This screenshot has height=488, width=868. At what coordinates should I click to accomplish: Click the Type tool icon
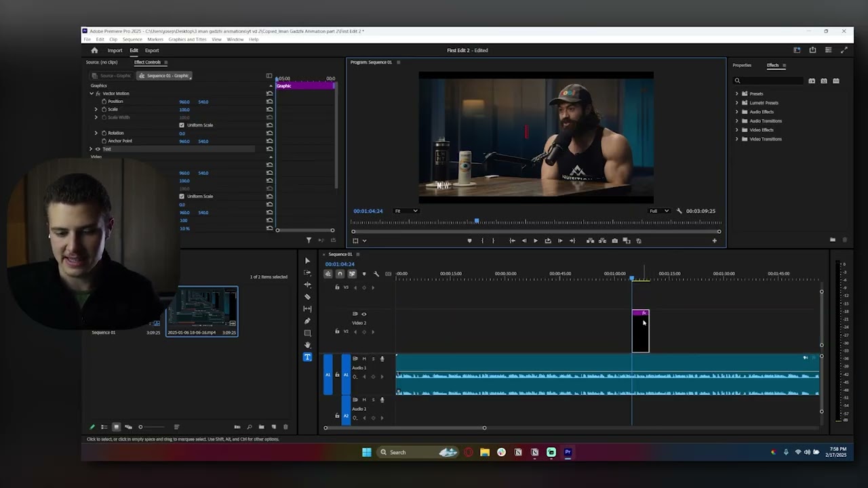click(307, 357)
